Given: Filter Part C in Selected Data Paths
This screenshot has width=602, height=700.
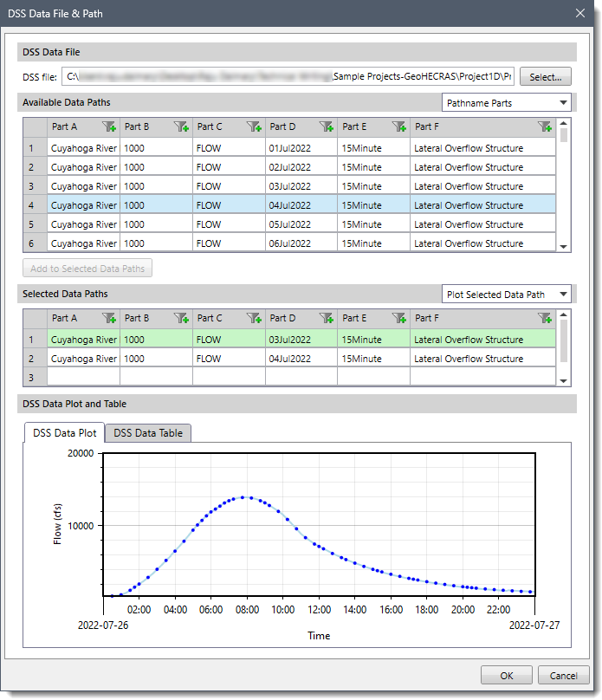Looking at the screenshot, I should pos(254,318).
